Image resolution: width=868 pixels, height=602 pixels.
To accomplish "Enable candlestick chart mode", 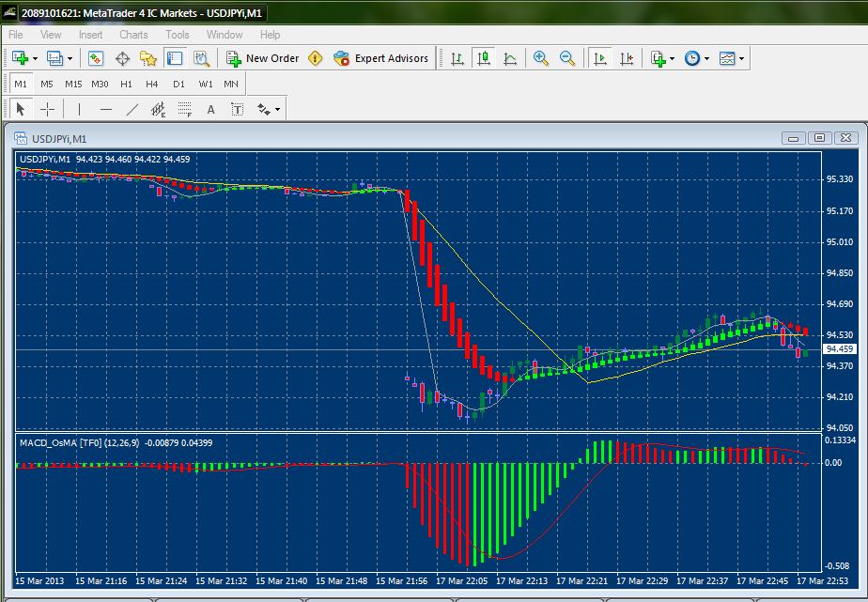I will pyautogui.click(x=484, y=58).
